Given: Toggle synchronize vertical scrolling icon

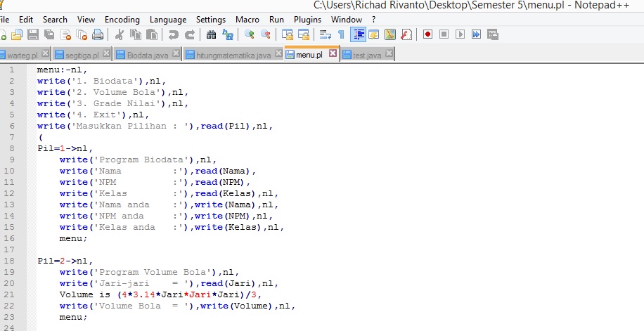Looking at the screenshot, I should (x=287, y=34).
